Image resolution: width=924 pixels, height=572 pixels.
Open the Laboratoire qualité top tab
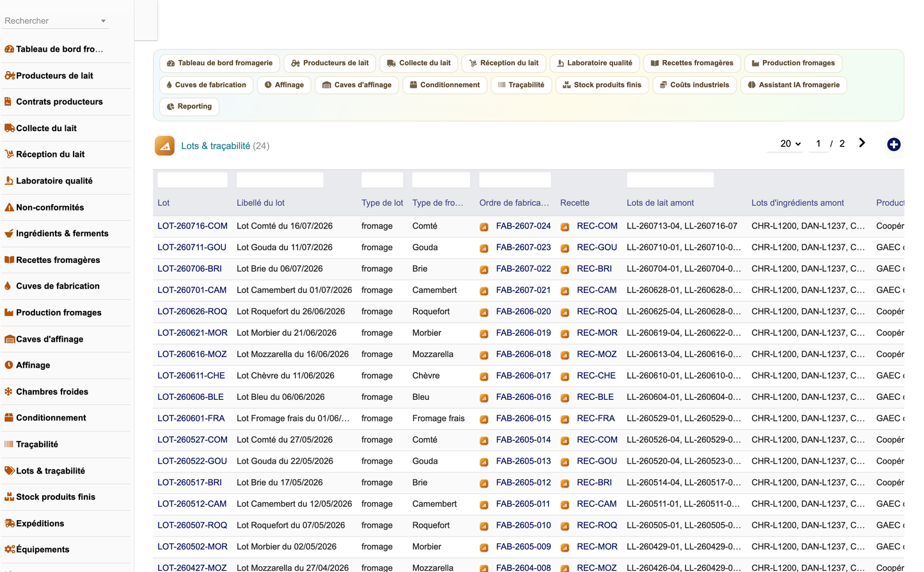594,63
